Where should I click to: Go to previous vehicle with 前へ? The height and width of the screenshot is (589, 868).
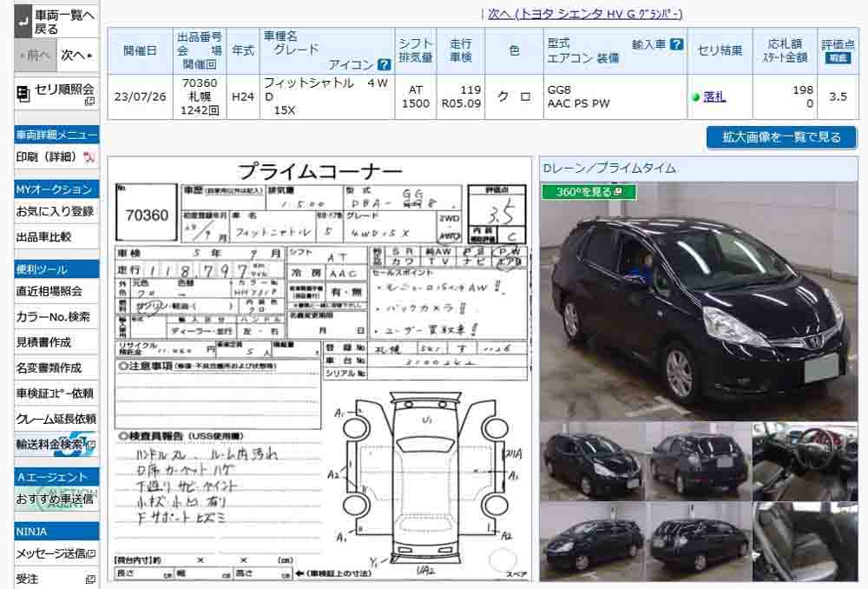pyautogui.click(x=35, y=56)
